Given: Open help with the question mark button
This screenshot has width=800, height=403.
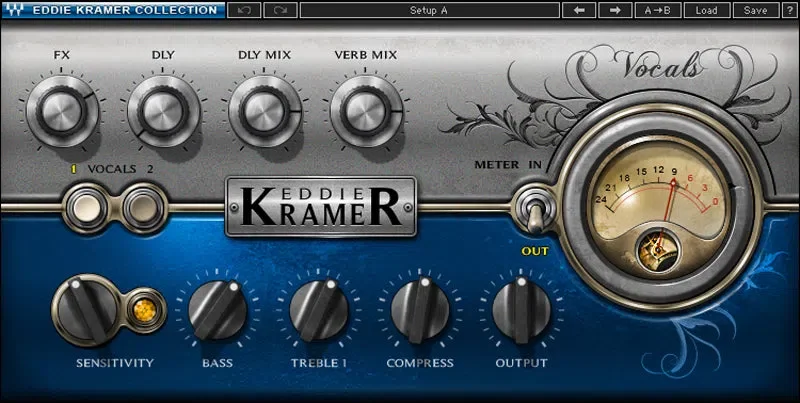Looking at the screenshot, I should click(x=789, y=10).
